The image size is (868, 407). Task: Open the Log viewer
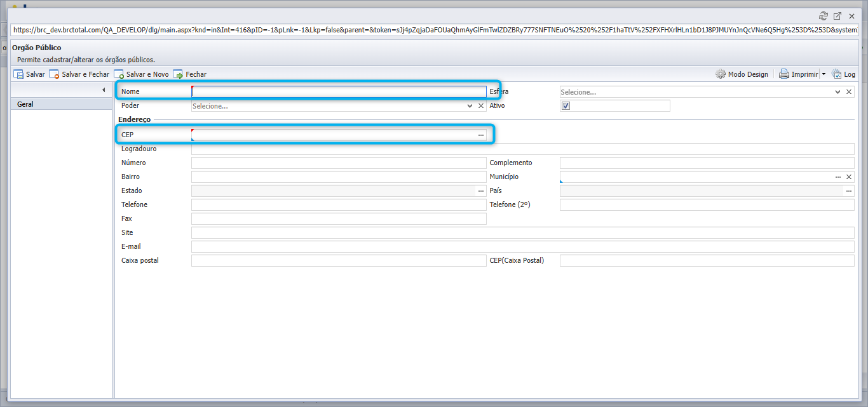click(843, 74)
